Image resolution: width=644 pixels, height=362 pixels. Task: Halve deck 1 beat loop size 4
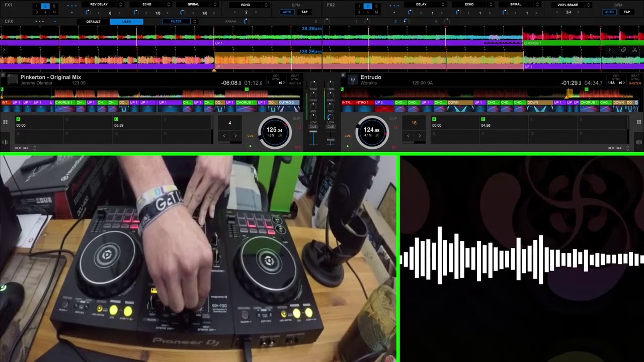(224, 135)
